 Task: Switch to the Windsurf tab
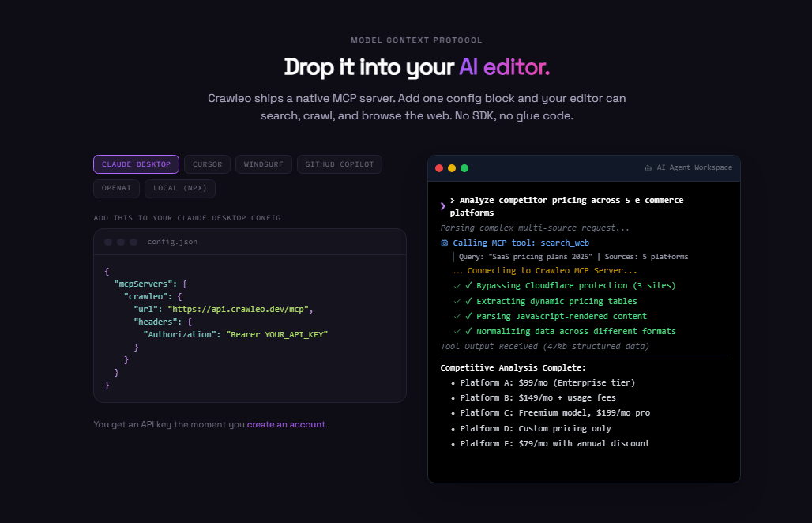264,164
